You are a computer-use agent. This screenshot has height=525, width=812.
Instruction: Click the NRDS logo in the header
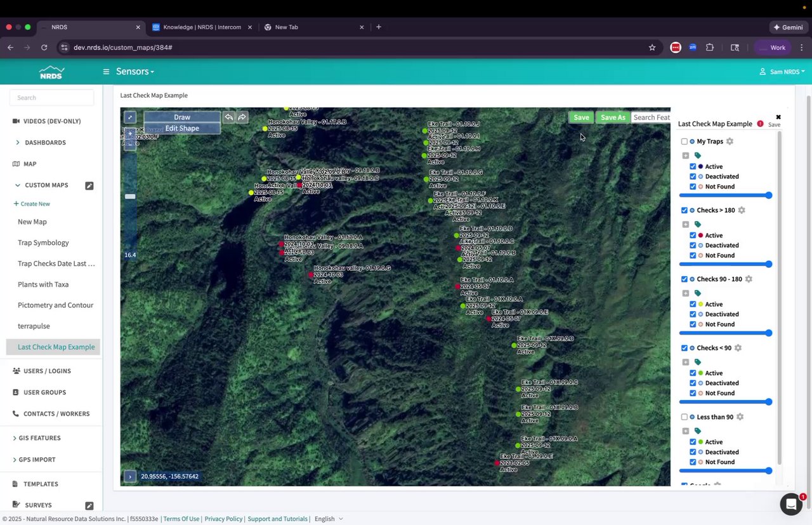[x=51, y=72]
